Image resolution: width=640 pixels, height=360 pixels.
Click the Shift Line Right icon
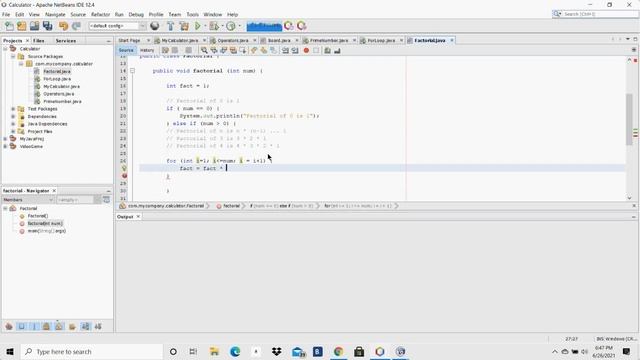coord(295,51)
